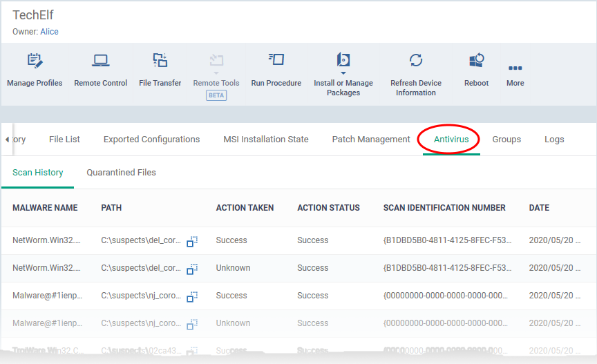Sort by the Malware Name column header
Image resolution: width=597 pixels, height=364 pixels.
point(45,208)
